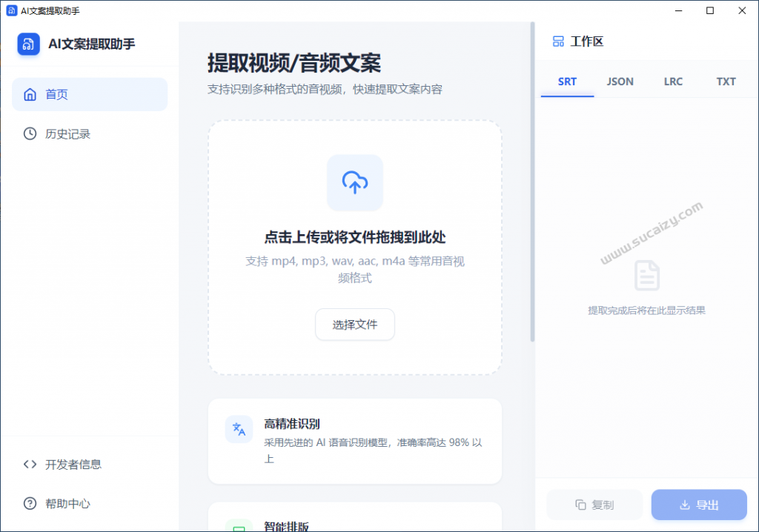
Task: Click the green icon beside 智能排版
Action: point(239,526)
